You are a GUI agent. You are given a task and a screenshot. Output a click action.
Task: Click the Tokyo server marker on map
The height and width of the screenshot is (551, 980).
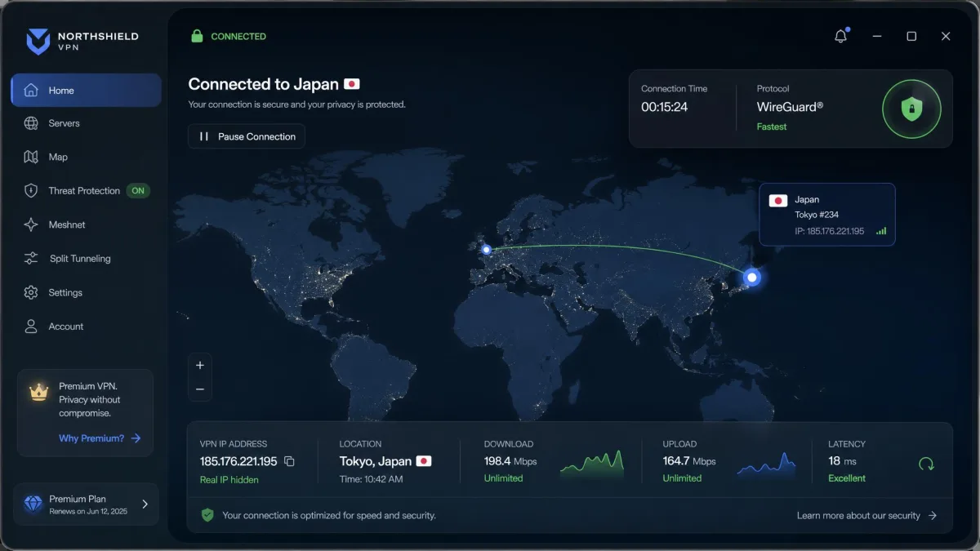(752, 278)
